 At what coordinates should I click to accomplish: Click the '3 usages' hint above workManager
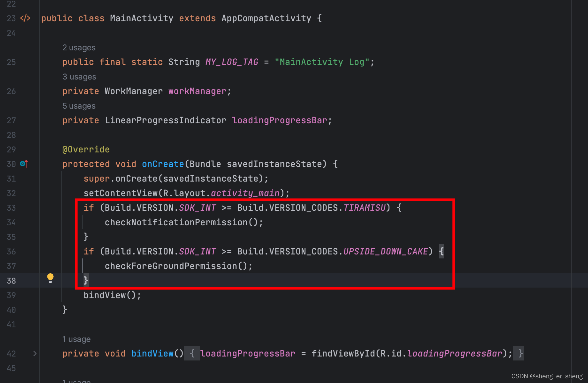(79, 77)
